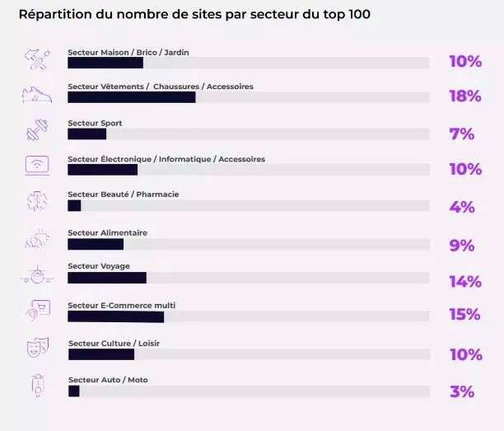Click the sneaker shoe icon

click(37, 93)
